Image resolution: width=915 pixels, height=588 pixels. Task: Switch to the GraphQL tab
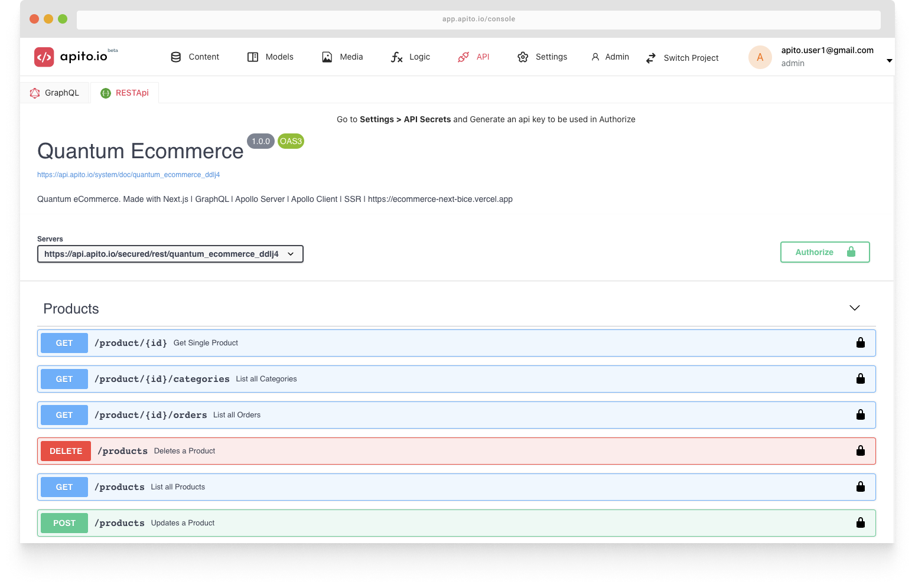pos(54,93)
